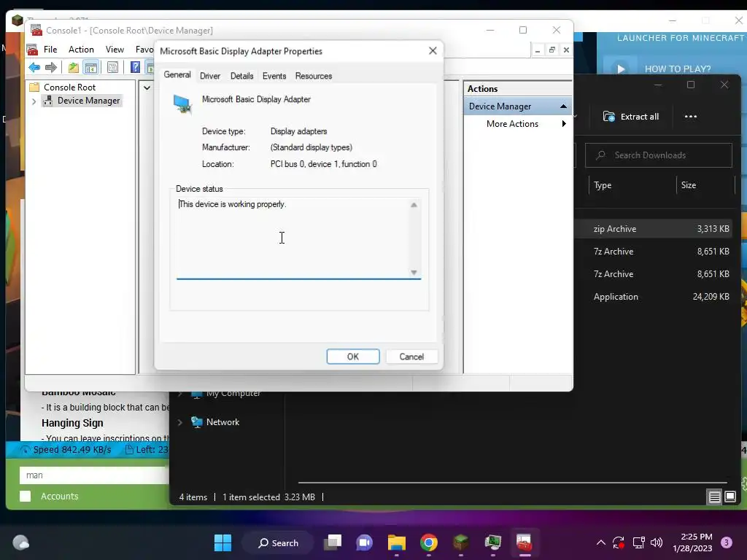The image size is (747, 560).
Task: Open the File menu
Action: [50, 50]
